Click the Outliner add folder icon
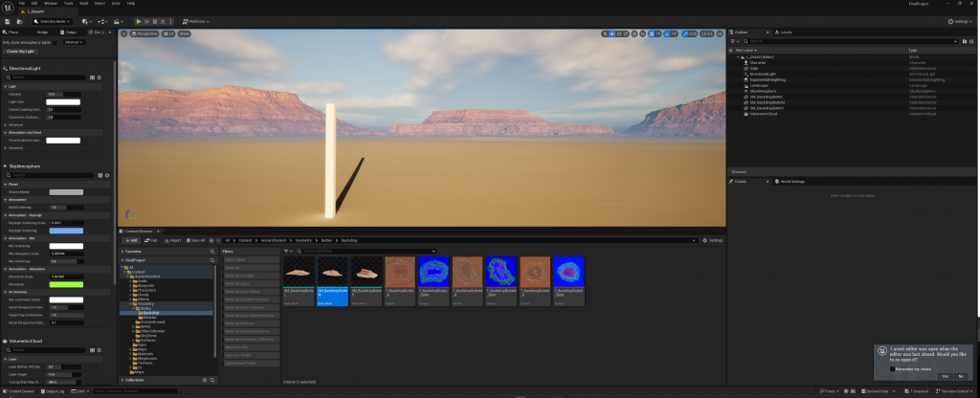The width and height of the screenshot is (980, 398). click(965, 41)
